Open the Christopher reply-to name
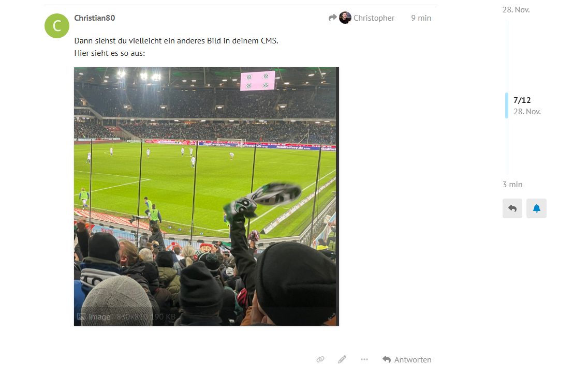The width and height of the screenshot is (588, 379). click(x=374, y=18)
